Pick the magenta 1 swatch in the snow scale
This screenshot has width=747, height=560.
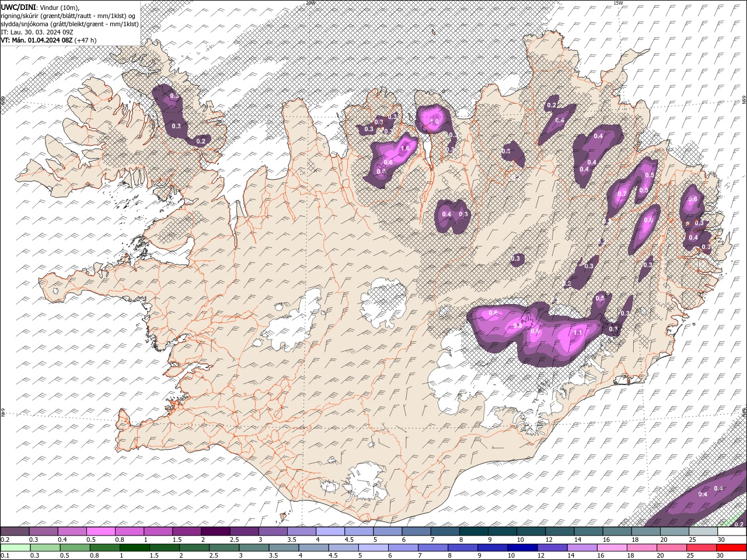point(158,531)
